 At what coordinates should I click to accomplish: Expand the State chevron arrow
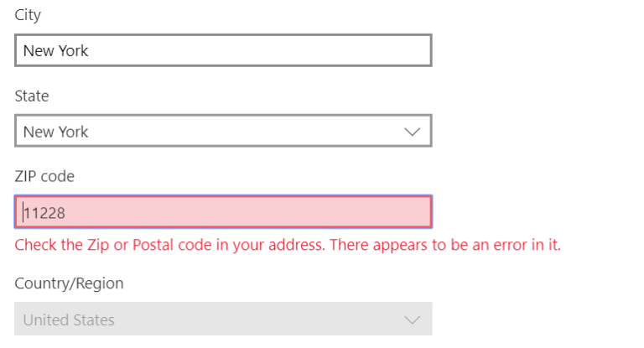[x=412, y=132]
